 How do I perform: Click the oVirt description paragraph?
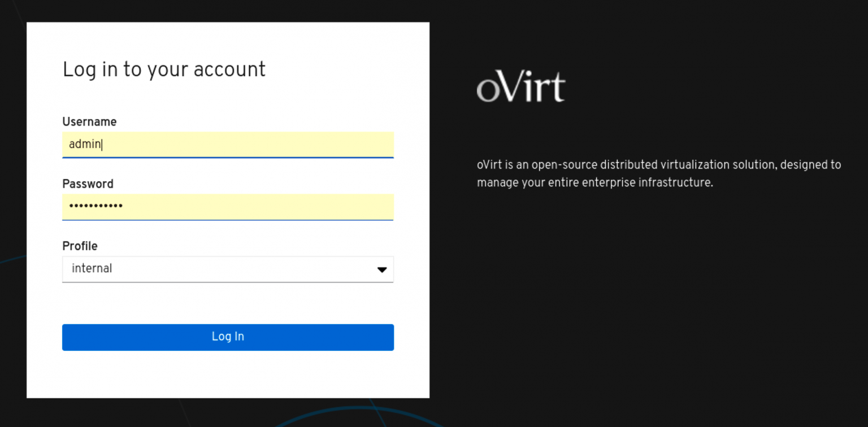[658, 165]
